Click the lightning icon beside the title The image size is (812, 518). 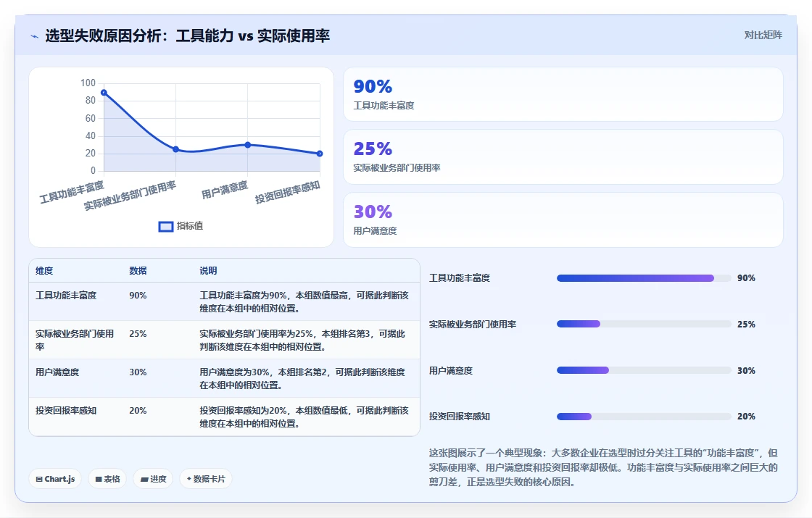pos(35,36)
